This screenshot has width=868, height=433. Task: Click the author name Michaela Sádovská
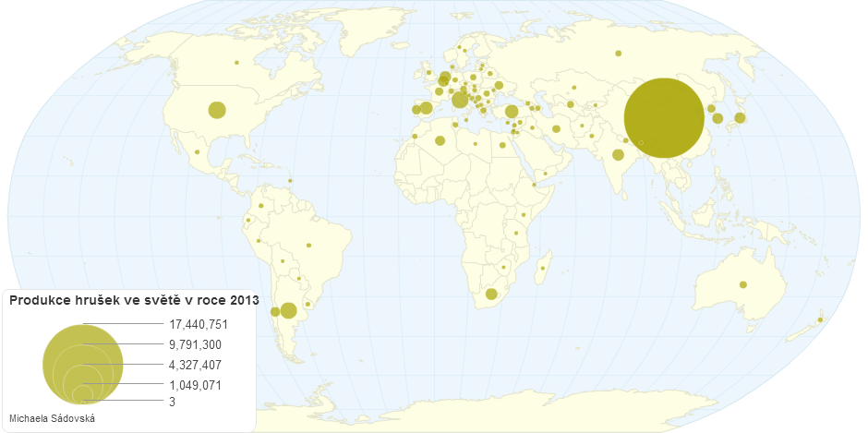[52, 418]
